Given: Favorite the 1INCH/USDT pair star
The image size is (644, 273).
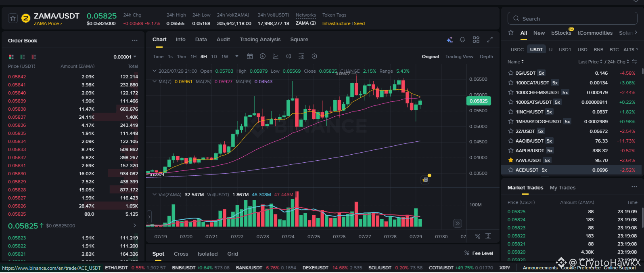Looking at the screenshot, I should point(511,112).
